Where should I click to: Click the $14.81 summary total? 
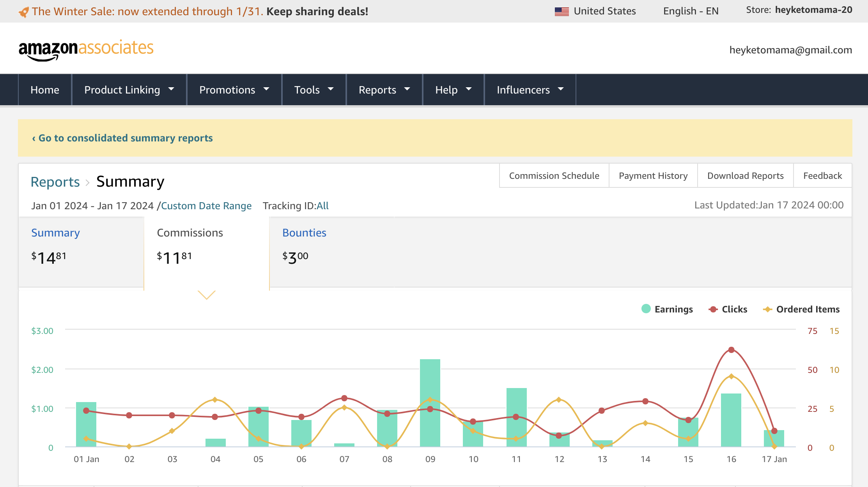49,258
